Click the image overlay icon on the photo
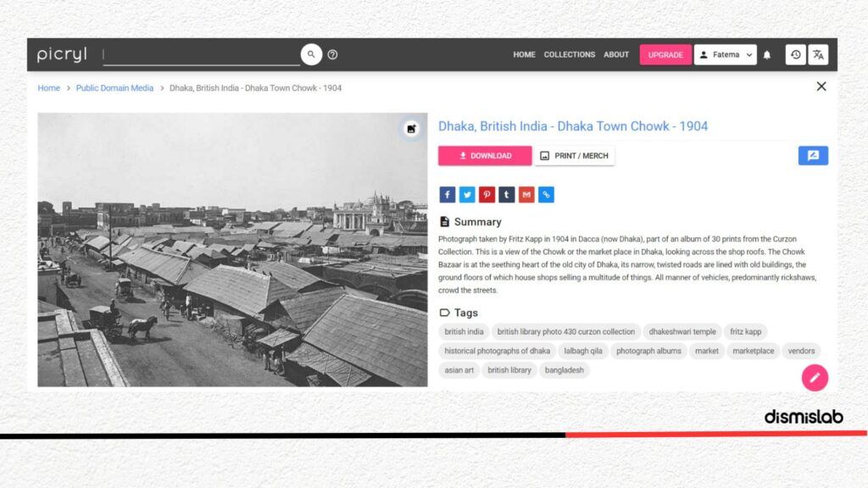 411,129
